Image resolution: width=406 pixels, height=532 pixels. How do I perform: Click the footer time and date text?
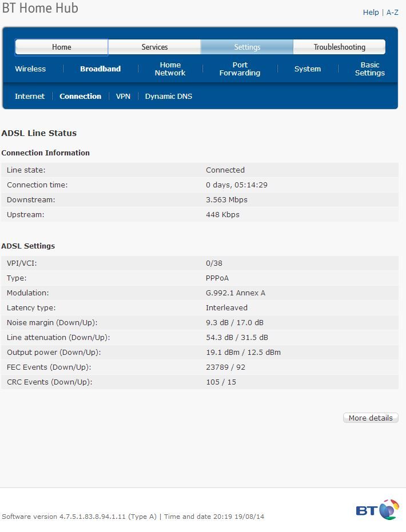coord(214,517)
